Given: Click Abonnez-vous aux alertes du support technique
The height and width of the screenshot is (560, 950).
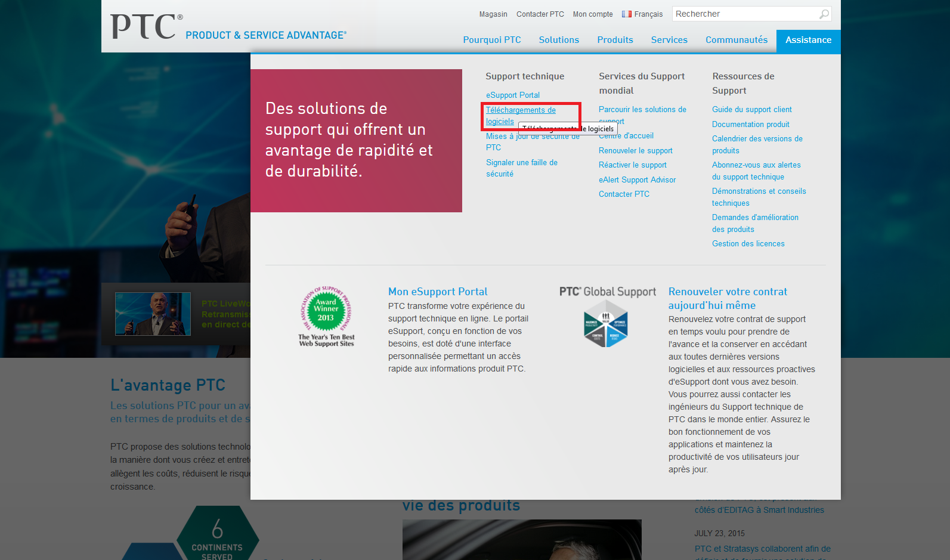Looking at the screenshot, I should 756,171.
